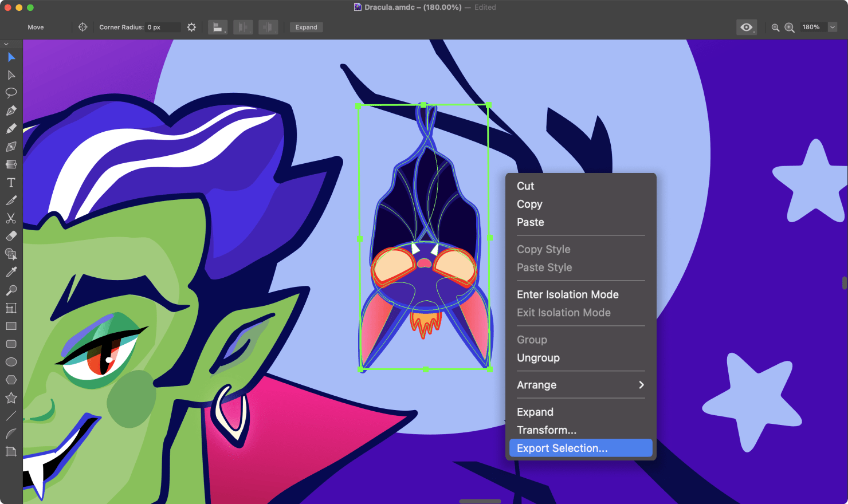Select the Zoom magnifier tool

pyautogui.click(x=11, y=290)
